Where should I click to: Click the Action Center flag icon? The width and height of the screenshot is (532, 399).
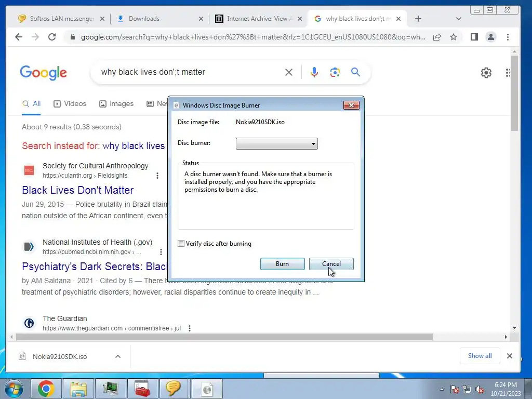coord(455,390)
